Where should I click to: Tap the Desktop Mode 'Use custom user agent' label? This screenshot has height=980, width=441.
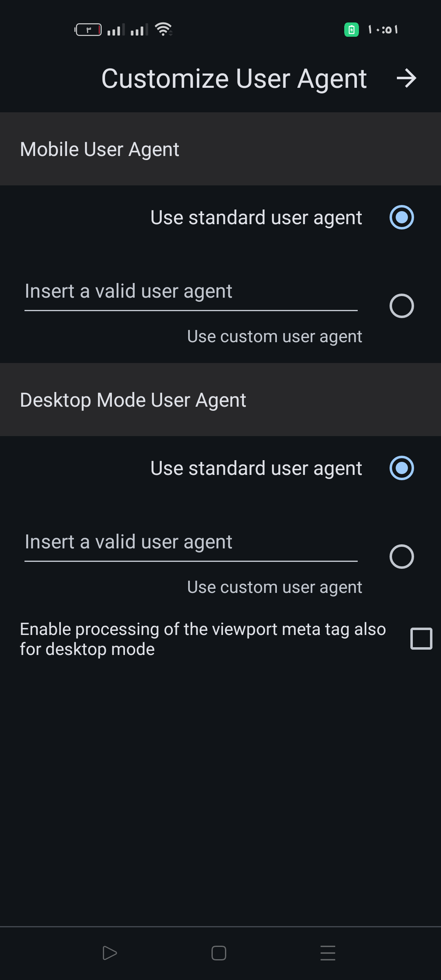tap(274, 588)
